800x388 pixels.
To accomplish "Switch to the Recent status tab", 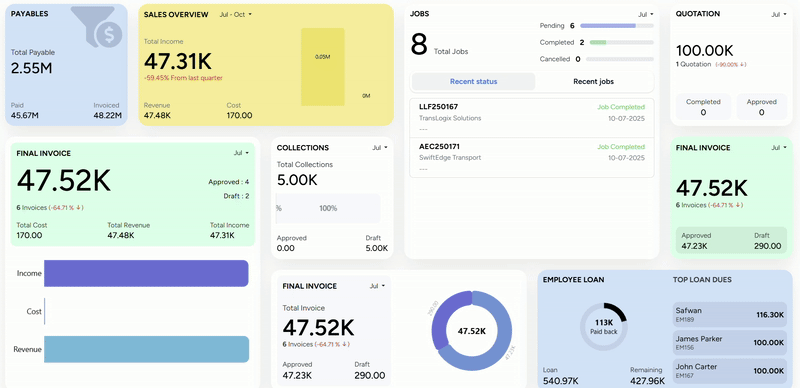I will (x=473, y=82).
